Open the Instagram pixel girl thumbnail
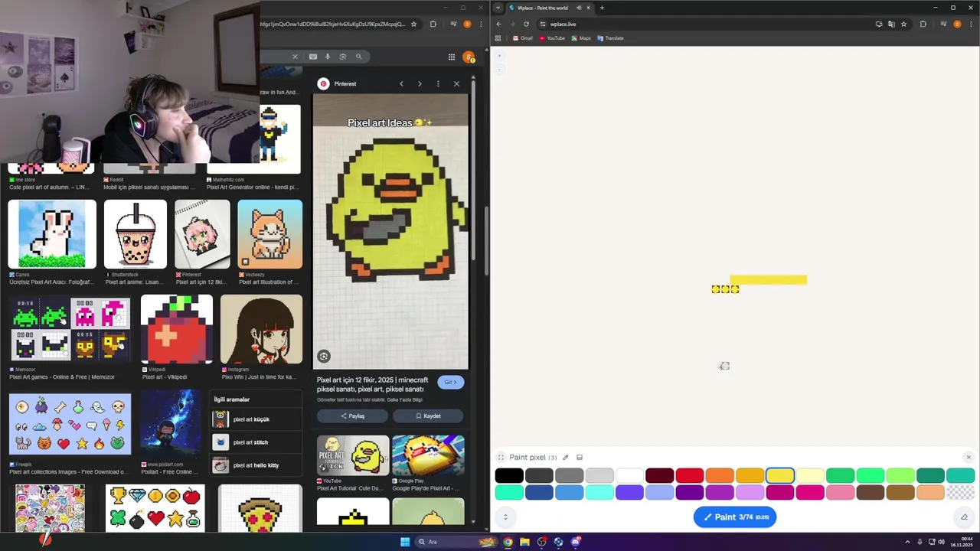The width and height of the screenshot is (980, 551). pos(261,329)
